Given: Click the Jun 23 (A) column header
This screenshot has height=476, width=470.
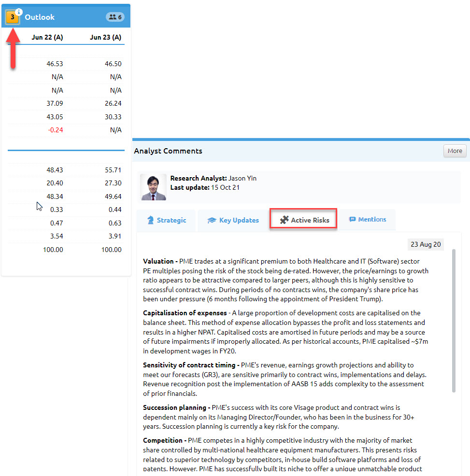Looking at the screenshot, I should [105, 37].
